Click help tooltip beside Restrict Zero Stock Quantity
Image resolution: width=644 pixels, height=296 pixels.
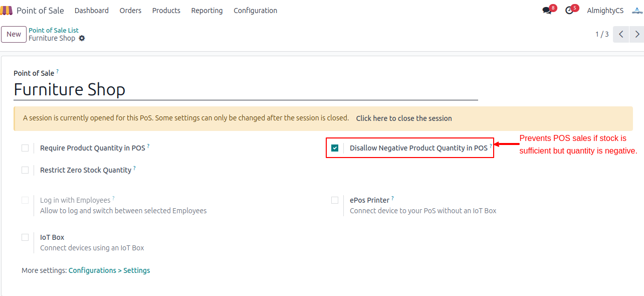(134, 168)
